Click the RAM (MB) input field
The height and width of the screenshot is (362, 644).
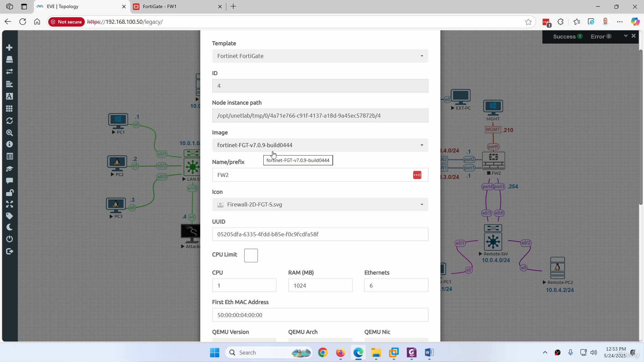320,286
